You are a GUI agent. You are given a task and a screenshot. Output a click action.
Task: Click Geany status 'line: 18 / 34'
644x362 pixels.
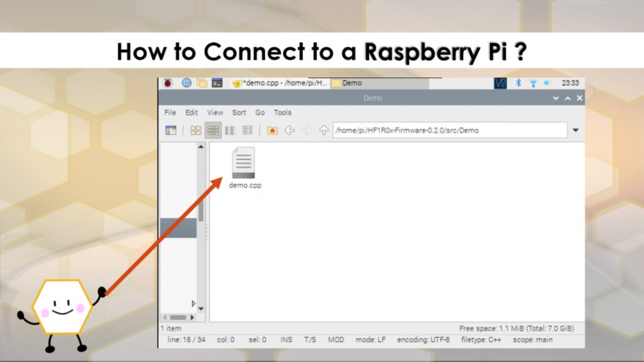coord(187,340)
